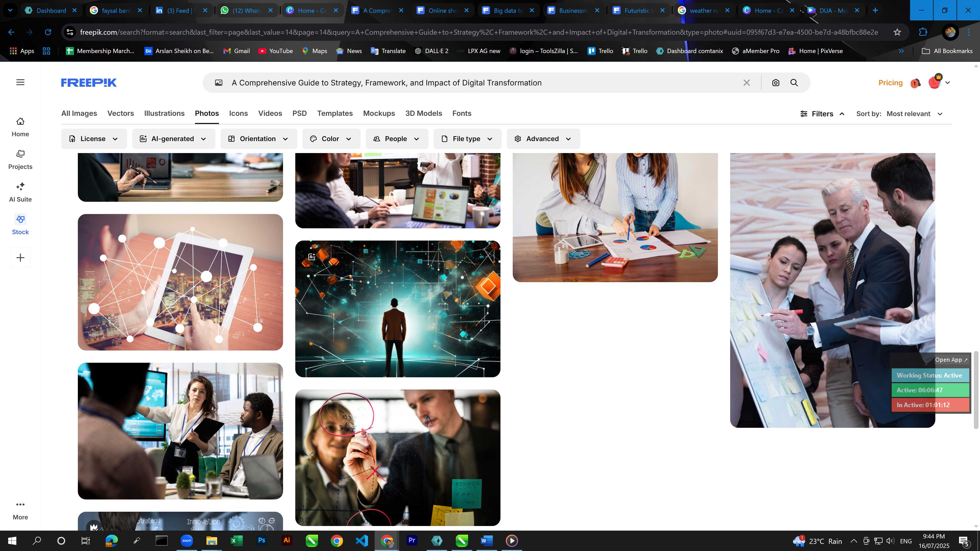Switch to the Fonts tab
The width and height of the screenshot is (980, 551).
[x=461, y=113]
